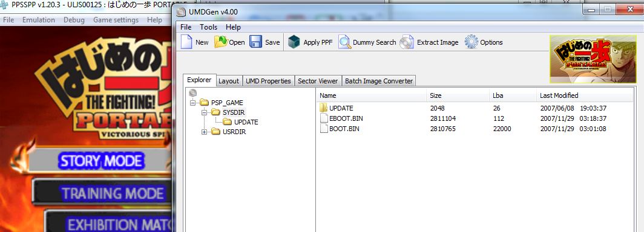Click the Options gear icon
644x232 pixels.
point(471,42)
